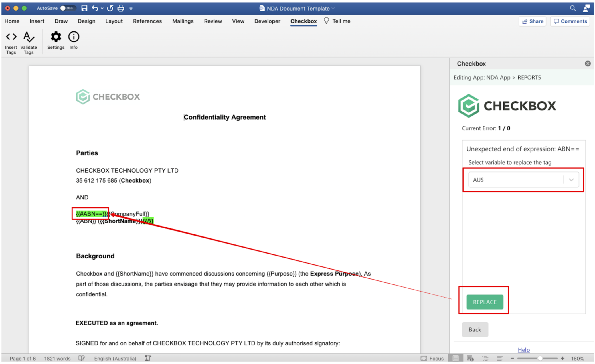The height and width of the screenshot is (364, 595).
Task: Toggle the AutoSave switch
Action: [67, 8]
